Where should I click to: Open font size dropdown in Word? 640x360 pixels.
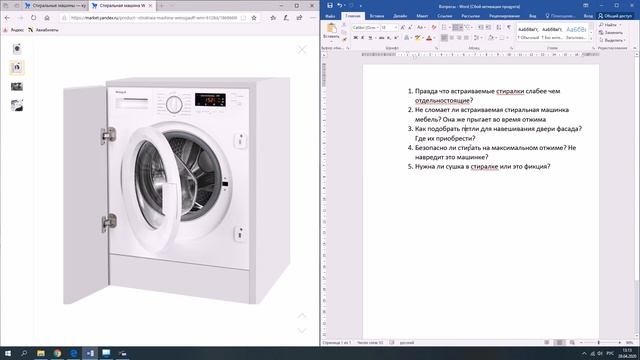click(396, 27)
